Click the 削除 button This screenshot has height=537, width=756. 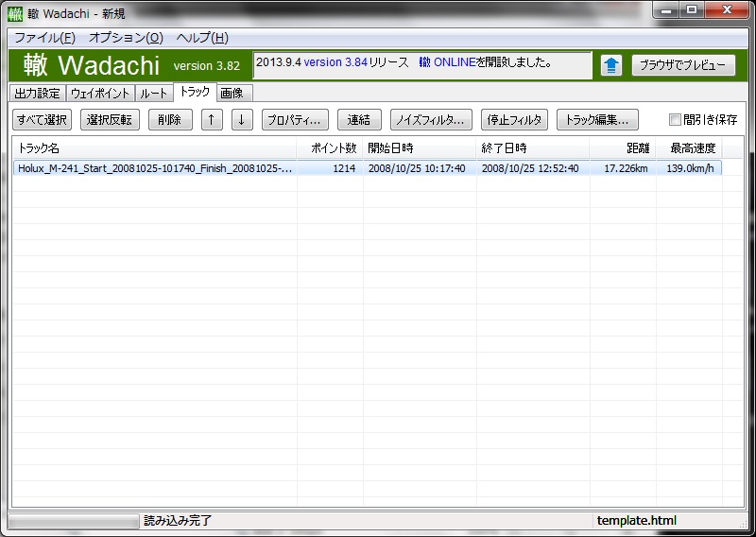coord(170,120)
